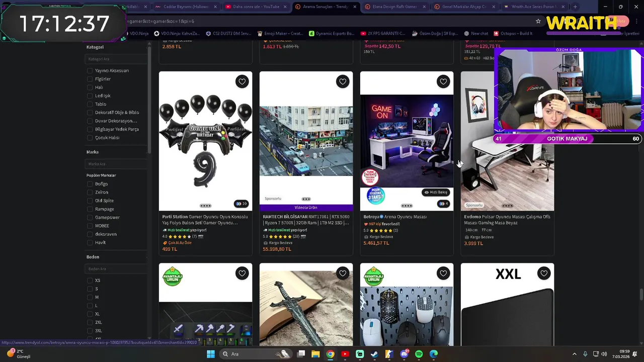The height and width of the screenshot is (362, 644).
Task: Click the Chrome icon on the taskbar
Action: click(330, 354)
